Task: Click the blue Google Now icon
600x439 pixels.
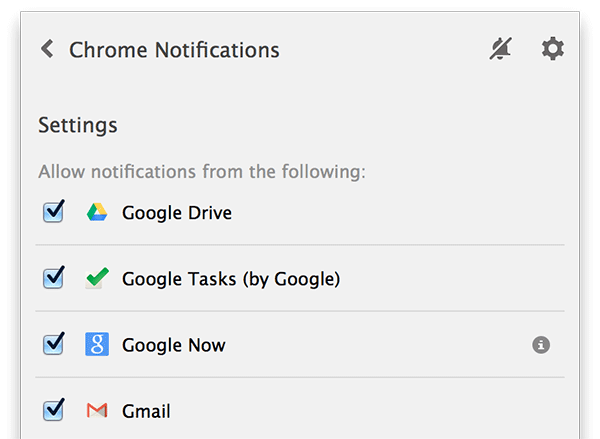Action: pos(97,344)
